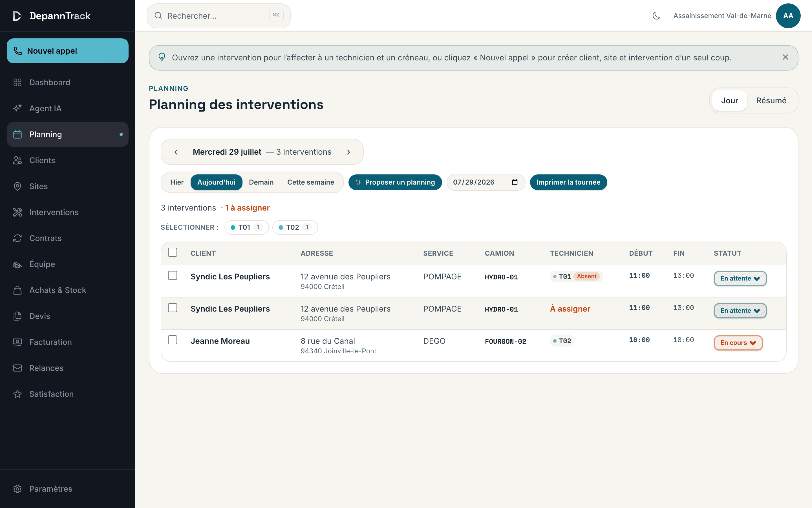812x508 pixels.
Task: Click the STATUT column header
Action: (x=727, y=253)
